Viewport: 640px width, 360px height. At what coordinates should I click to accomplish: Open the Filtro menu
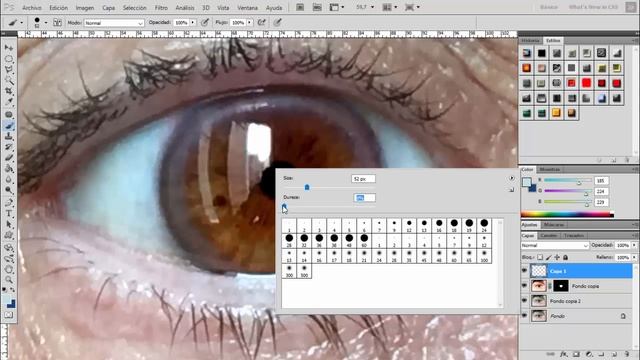coord(161,8)
